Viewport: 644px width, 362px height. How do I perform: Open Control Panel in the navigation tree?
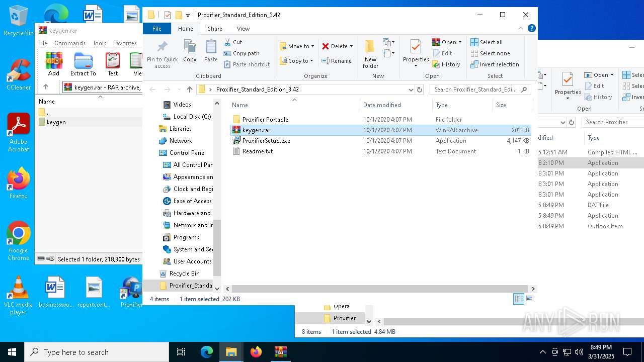tap(182, 153)
